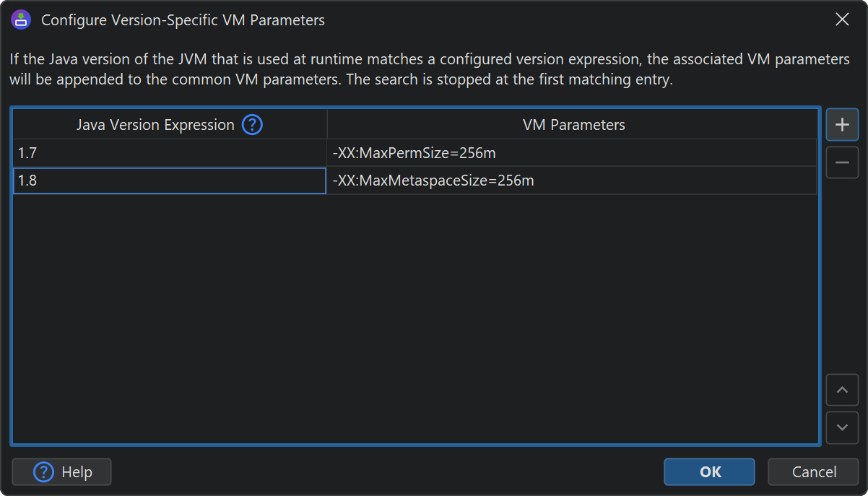
Task: Click the VM Parameters column header
Action: pos(573,125)
